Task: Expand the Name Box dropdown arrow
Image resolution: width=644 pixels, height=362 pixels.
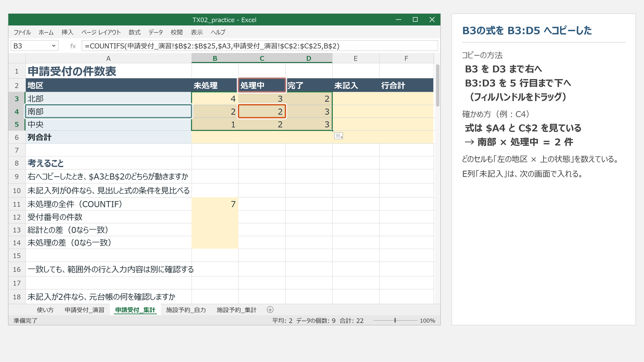Action: coord(54,46)
